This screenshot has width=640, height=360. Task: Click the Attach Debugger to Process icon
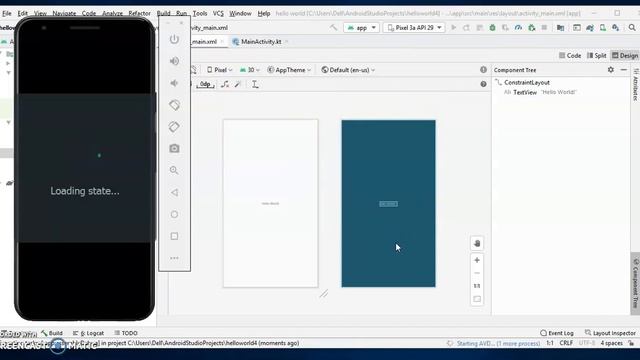pos(531,28)
